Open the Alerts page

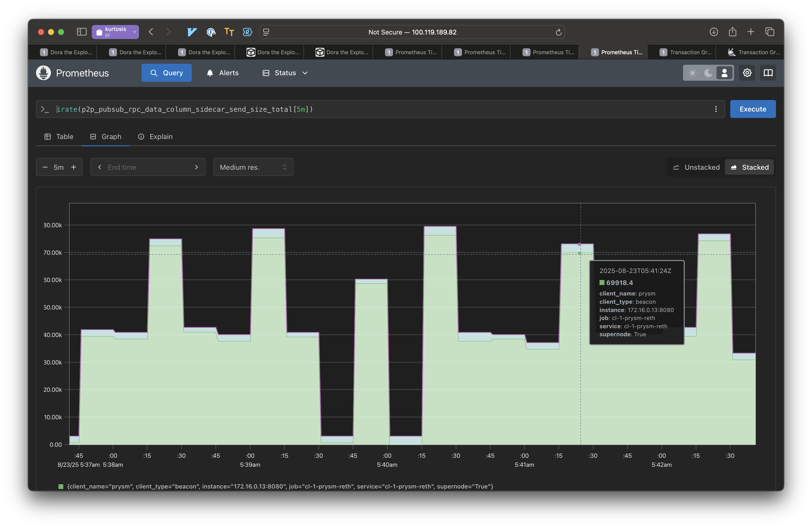tap(222, 73)
